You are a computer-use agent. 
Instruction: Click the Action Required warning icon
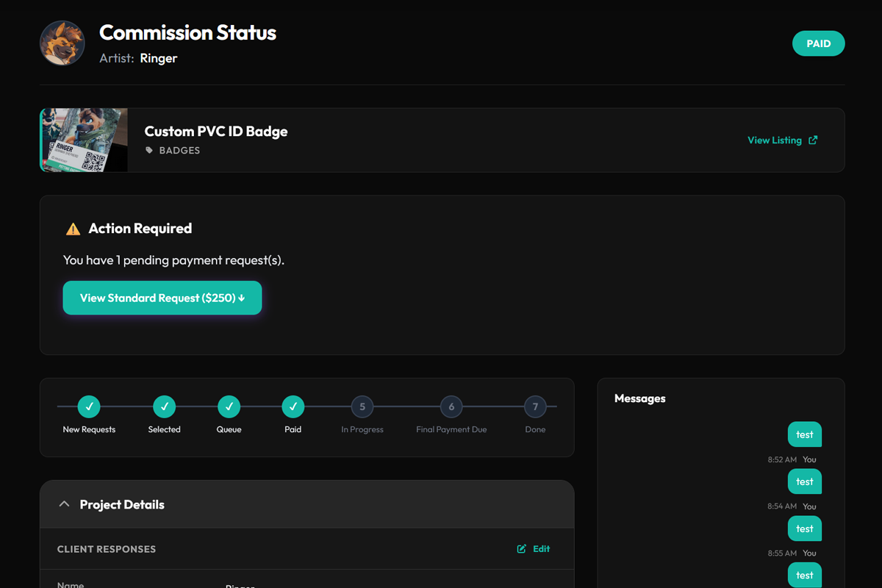tap(73, 229)
